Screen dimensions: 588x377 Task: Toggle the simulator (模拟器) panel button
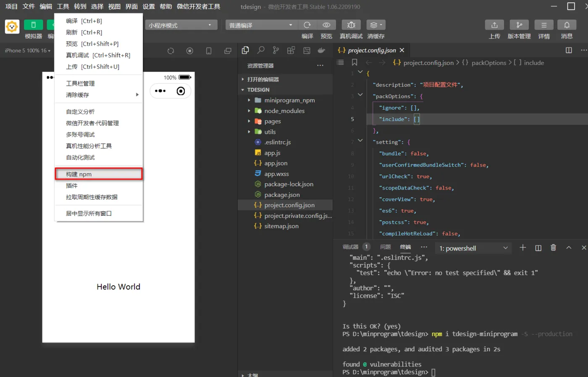(x=34, y=25)
